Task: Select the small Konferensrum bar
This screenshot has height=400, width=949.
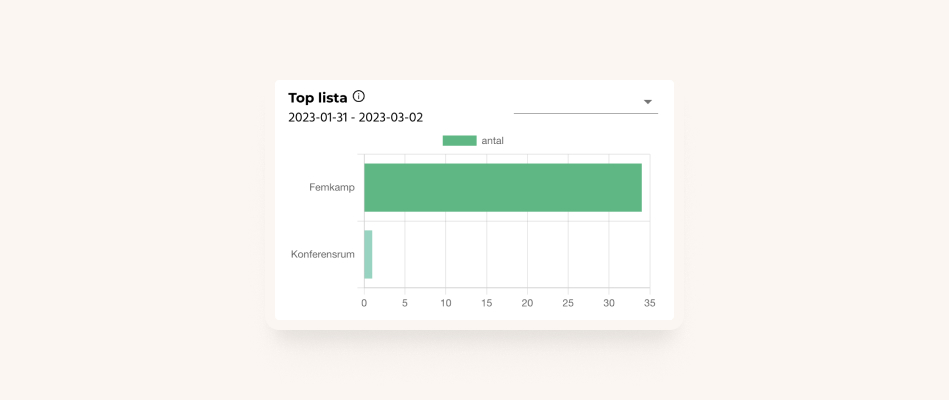Action: (368, 254)
